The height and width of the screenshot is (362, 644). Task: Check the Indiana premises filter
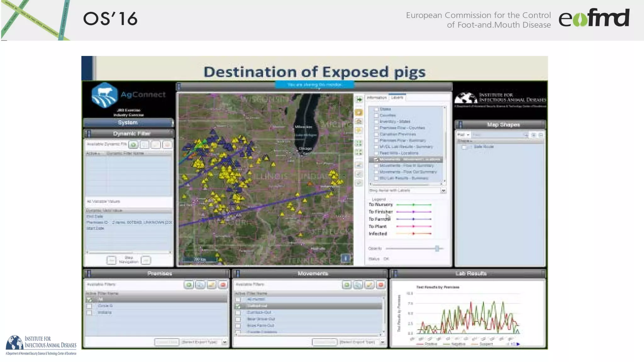90,313
